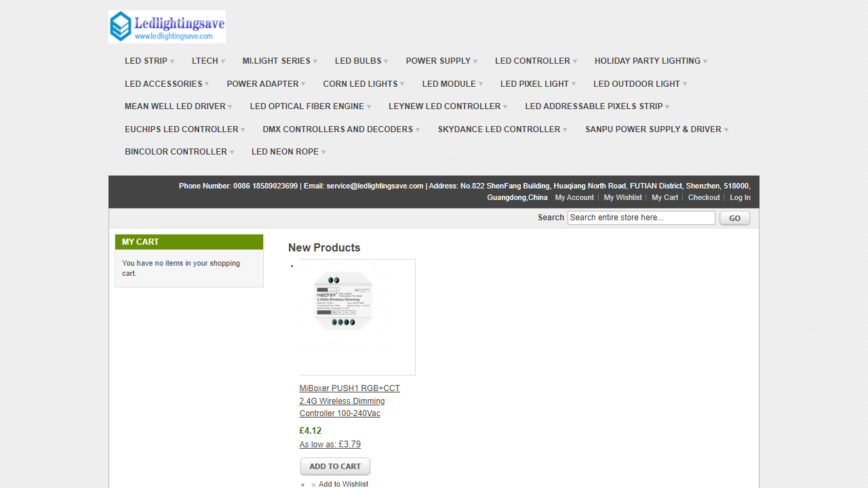Open MiBoxer PUSH1 RGB+CCT product title link

coord(350,401)
